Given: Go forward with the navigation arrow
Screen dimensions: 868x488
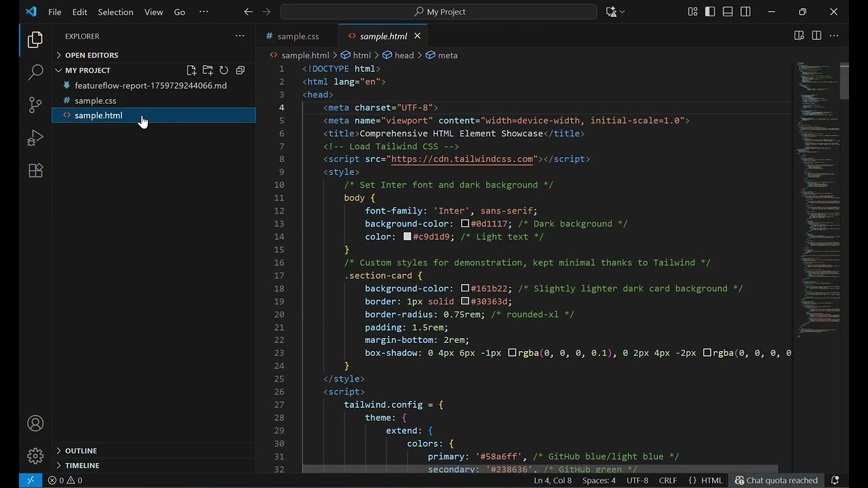Looking at the screenshot, I should 266,12.
